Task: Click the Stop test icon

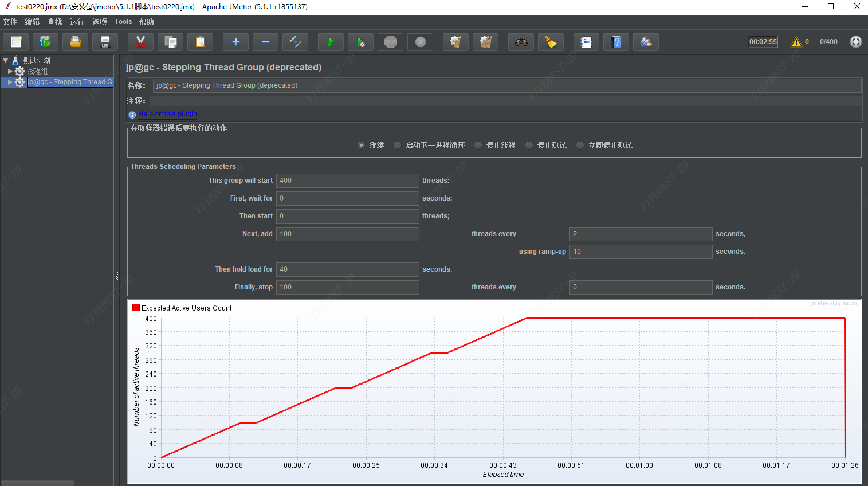Action: pos(390,42)
